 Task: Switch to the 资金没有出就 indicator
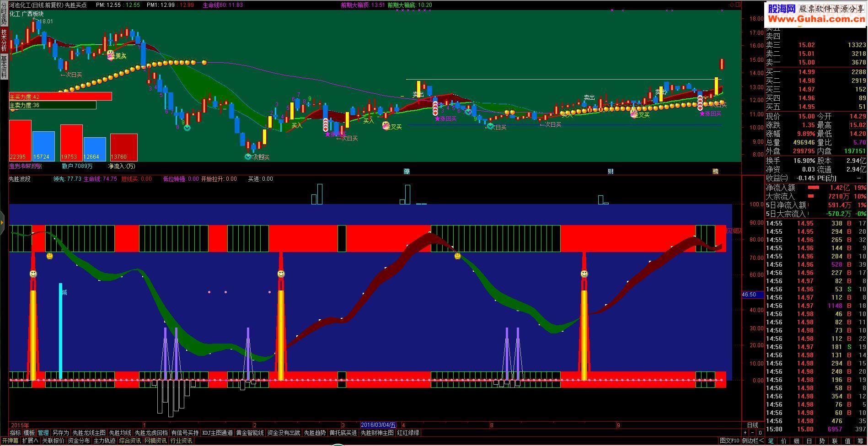pyautogui.click(x=284, y=433)
